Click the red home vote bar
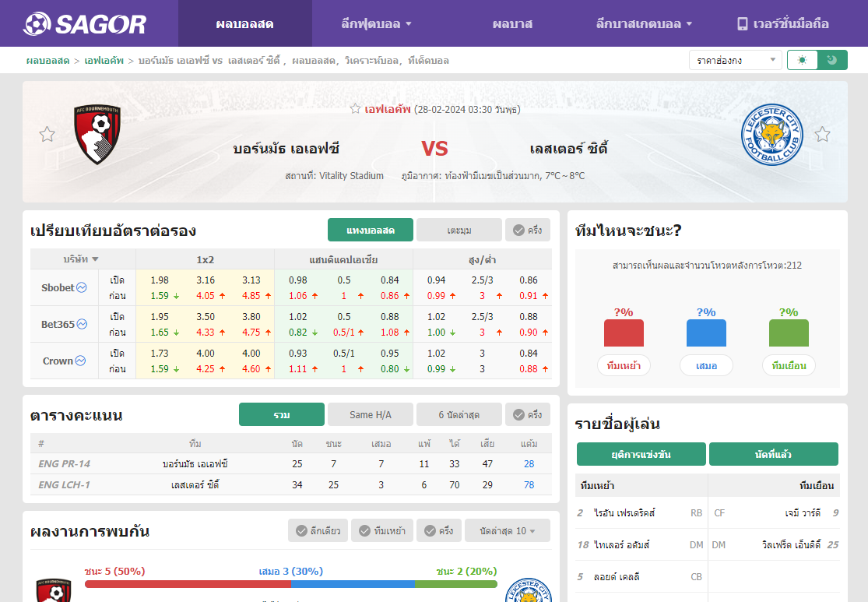This screenshot has width=868, height=602. pyautogui.click(x=624, y=333)
